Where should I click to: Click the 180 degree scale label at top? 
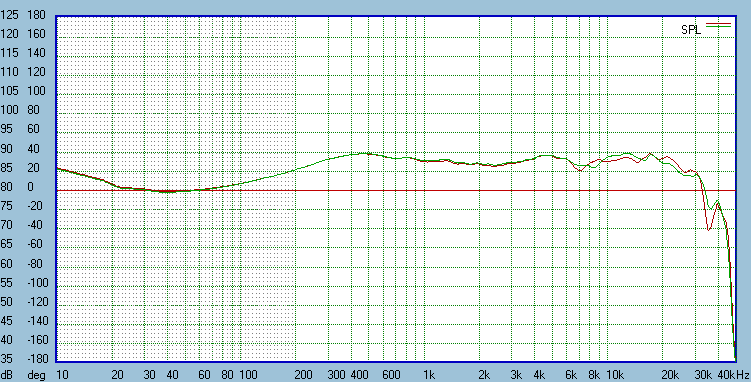[x=37, y=15]
